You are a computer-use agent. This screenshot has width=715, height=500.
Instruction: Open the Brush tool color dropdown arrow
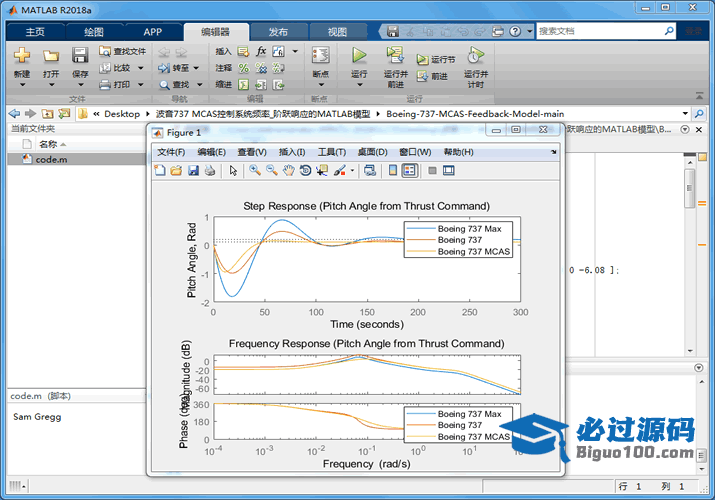click(352, 171)
